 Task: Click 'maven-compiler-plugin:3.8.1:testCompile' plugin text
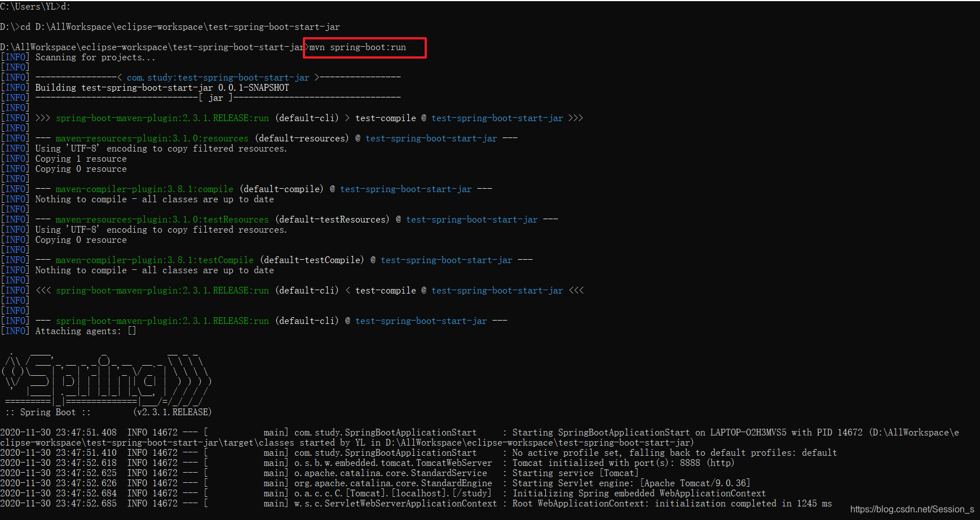pos(154,260)
